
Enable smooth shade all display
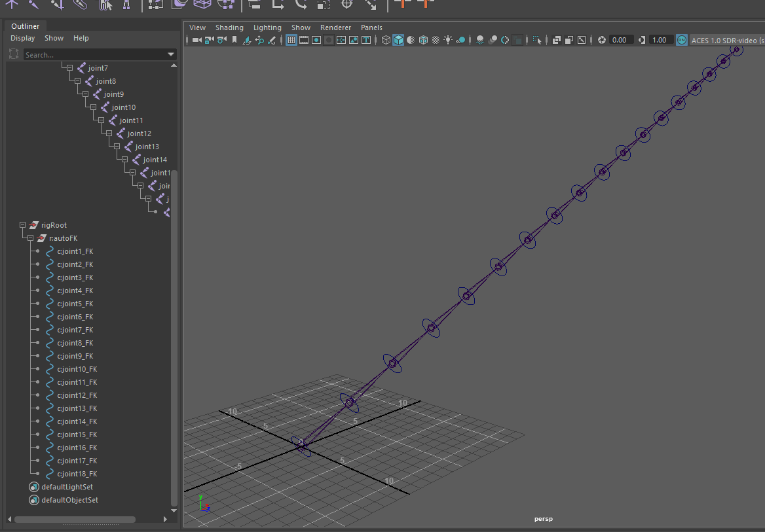click(x=398, y=40)
